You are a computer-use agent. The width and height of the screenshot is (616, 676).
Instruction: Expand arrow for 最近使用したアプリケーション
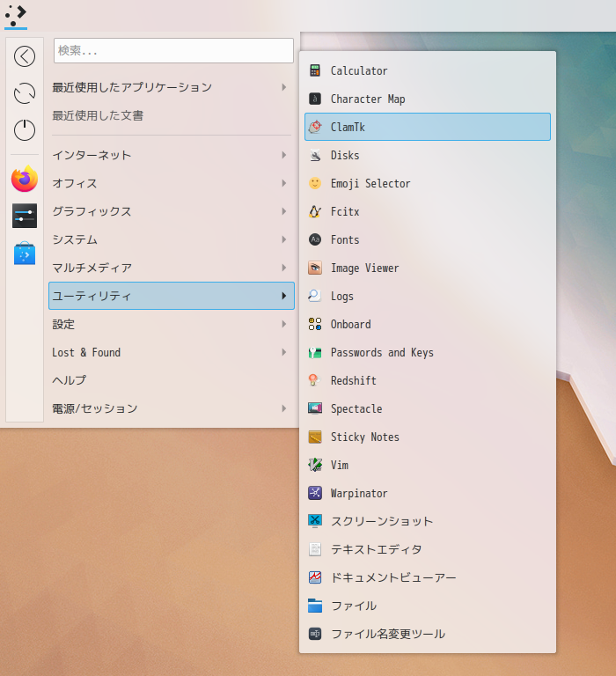pos(284,87)
